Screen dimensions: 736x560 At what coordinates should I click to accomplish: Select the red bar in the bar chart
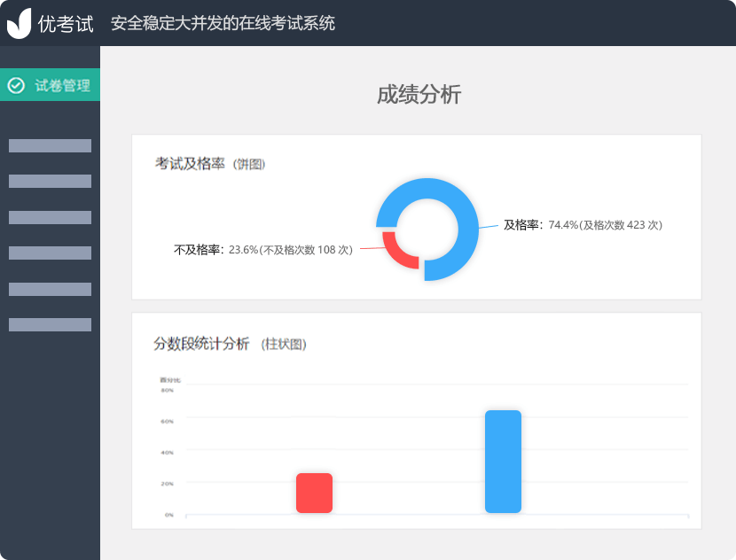point(314,493)
